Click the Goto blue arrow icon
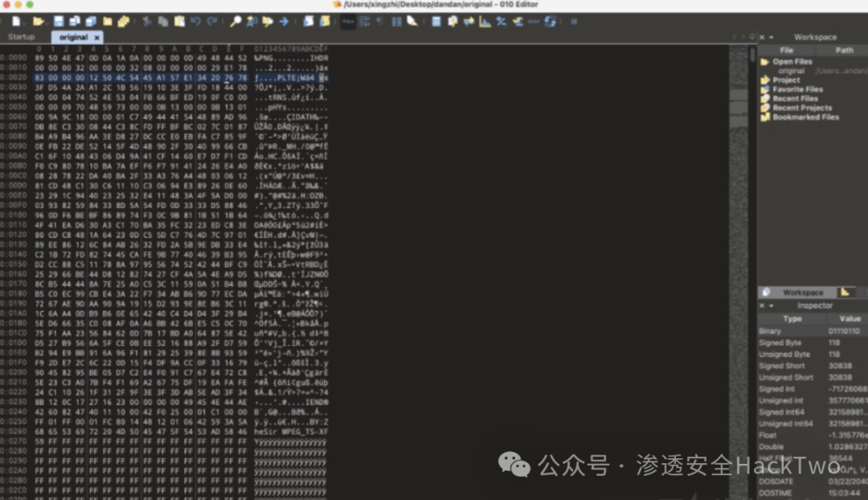 (x=284, y=22)
